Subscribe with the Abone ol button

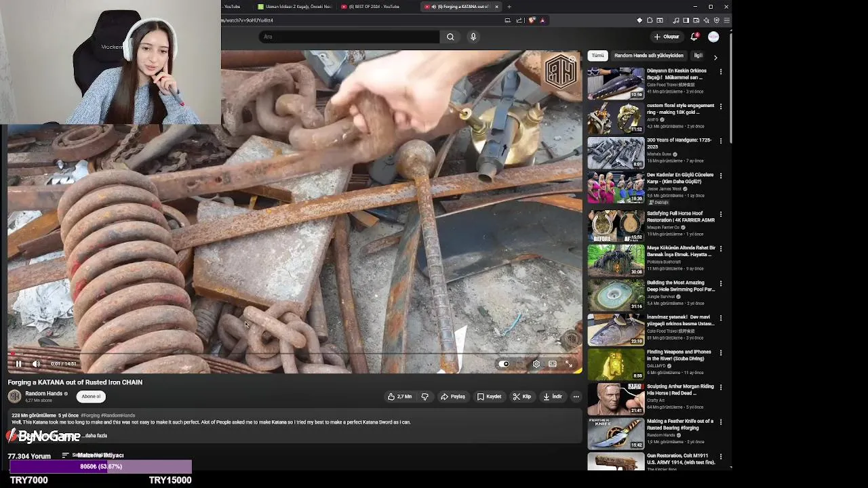(91, 396)
